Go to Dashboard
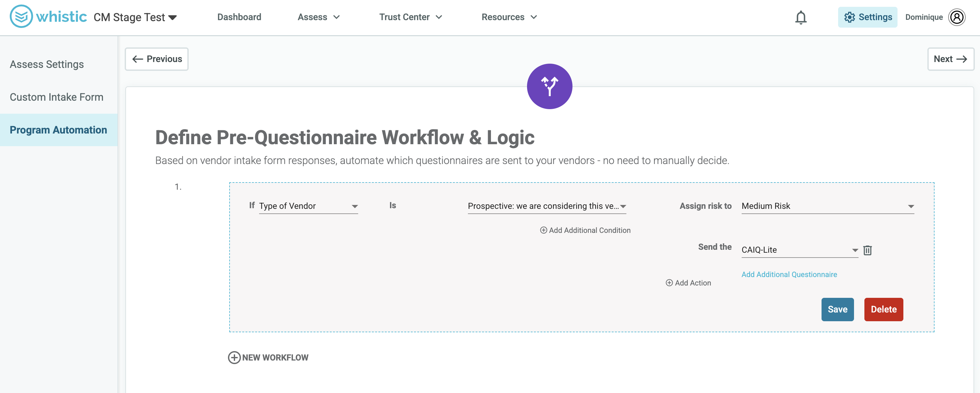The height and width of the screenshot is (393, 980). click(239, 17)
